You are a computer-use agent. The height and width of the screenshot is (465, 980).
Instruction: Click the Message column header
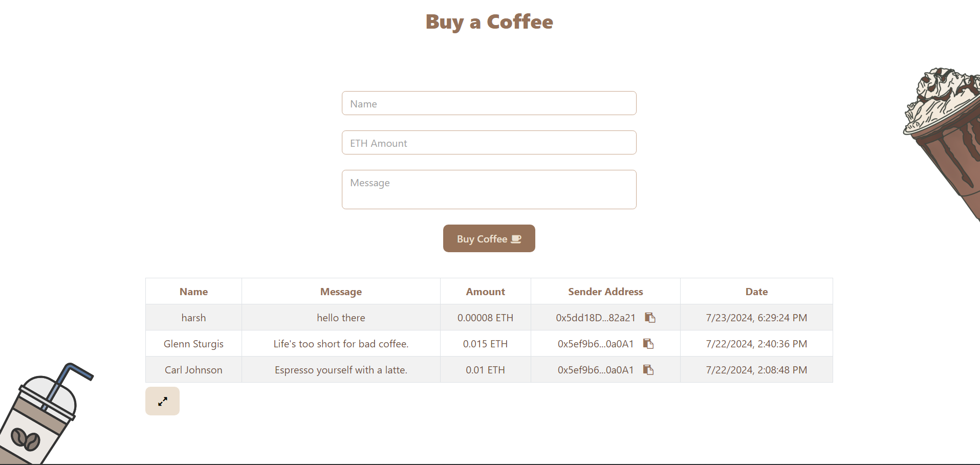click(x=341, y=292)
